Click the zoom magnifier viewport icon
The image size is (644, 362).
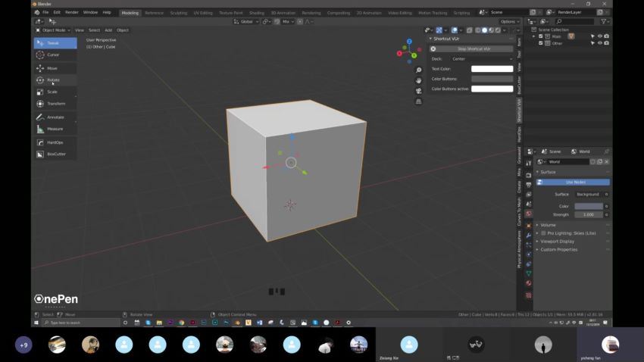tap(418, 70)
